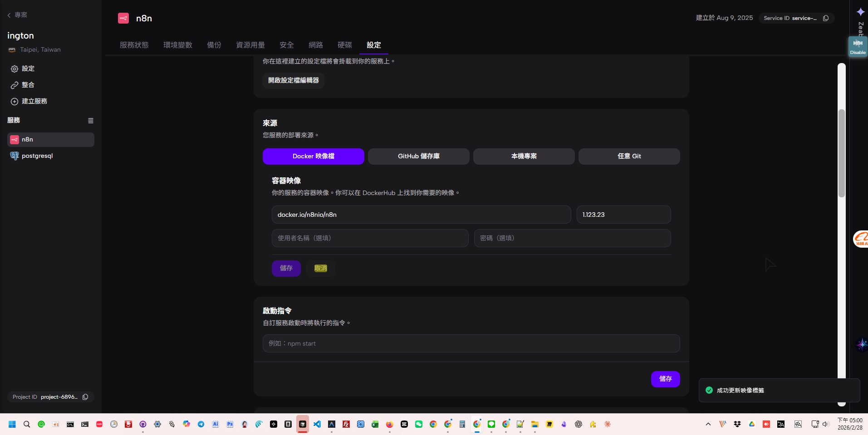868x435 pixels.
Task: Save the container image with 儲存
Action: (x=286, y=269)
